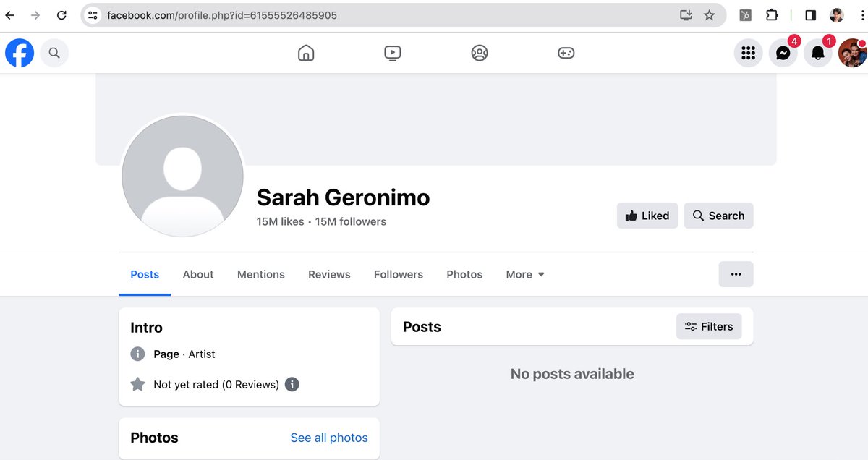The width and height of the screenshot is (868, 460).
Task: Select the Posts tab
Action: [145, 274]
